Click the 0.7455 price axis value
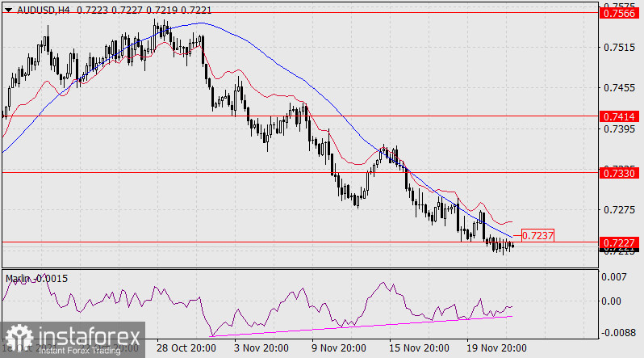 point(618,88)
